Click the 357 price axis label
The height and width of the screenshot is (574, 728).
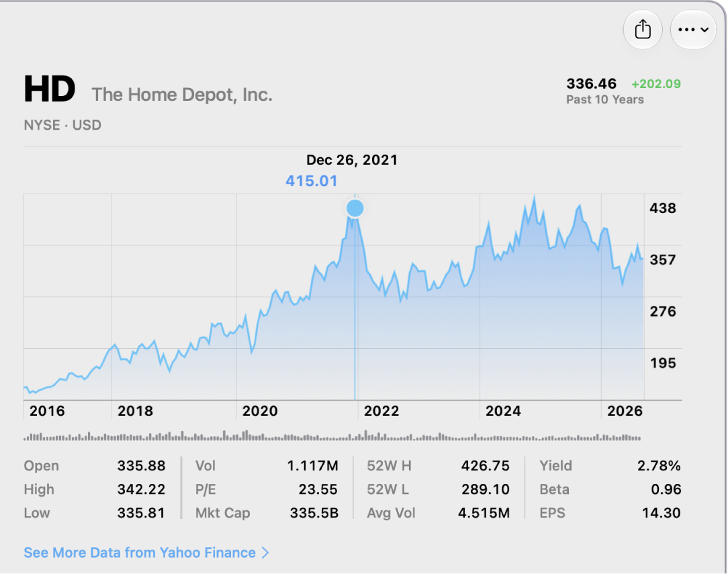[663, 260]
